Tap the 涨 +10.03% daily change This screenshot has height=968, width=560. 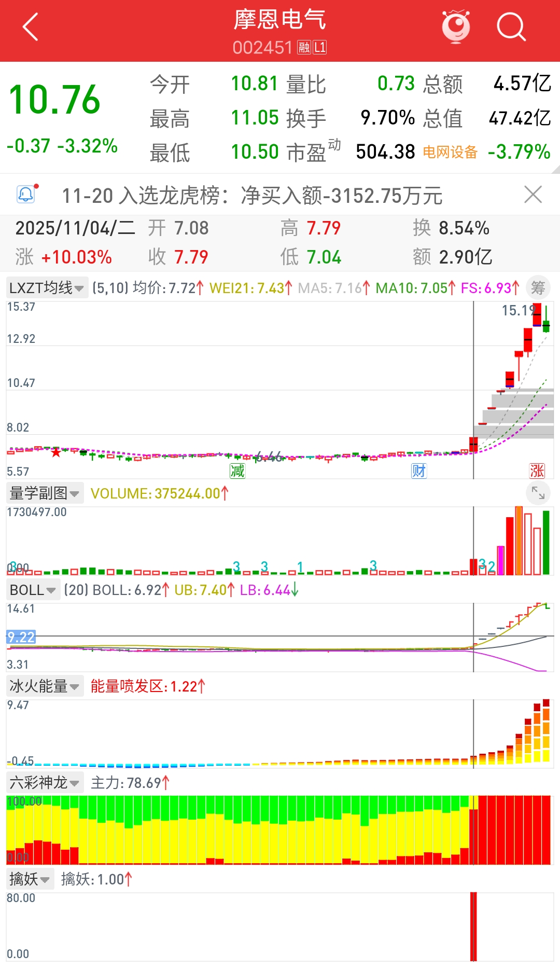tap(64, 257)
